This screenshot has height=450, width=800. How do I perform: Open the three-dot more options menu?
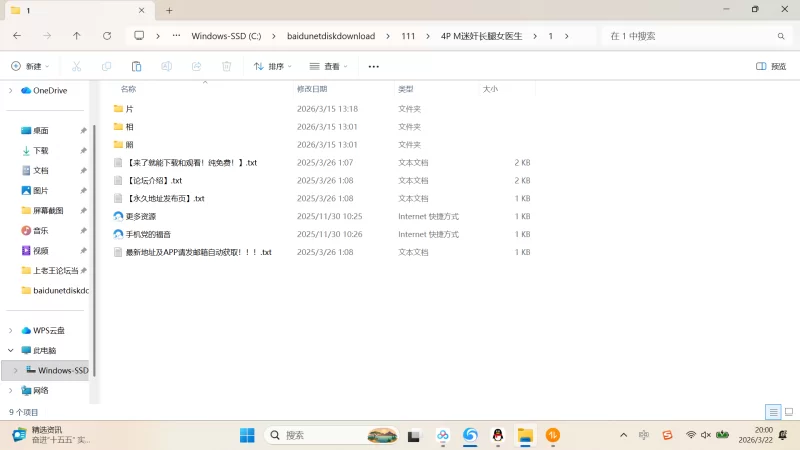coord(374,66)
